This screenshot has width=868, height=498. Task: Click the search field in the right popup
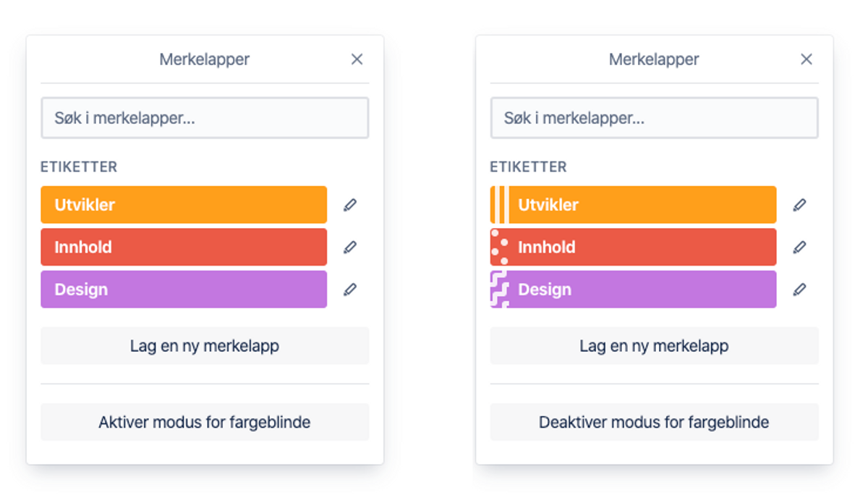click(x=655, y=117)
